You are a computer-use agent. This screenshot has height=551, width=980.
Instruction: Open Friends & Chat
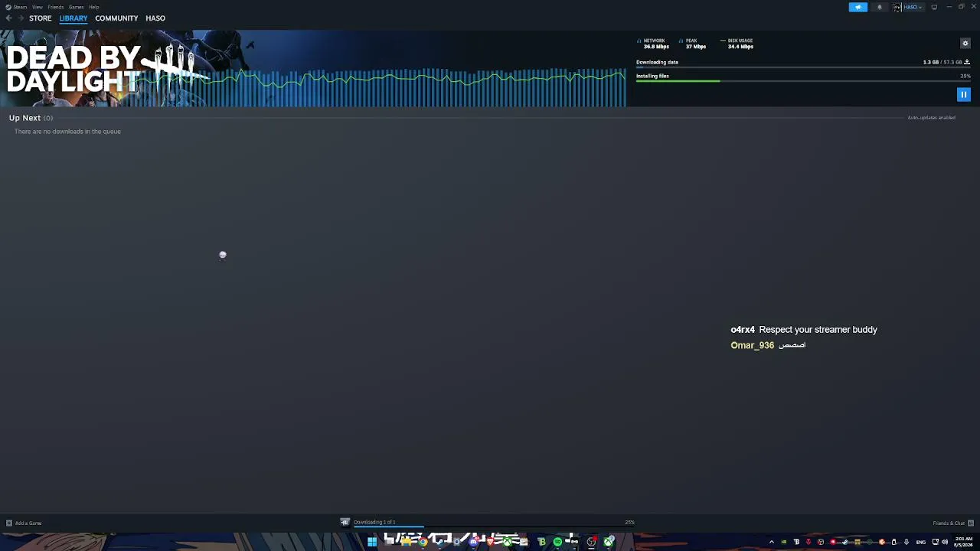coord(953,523)
